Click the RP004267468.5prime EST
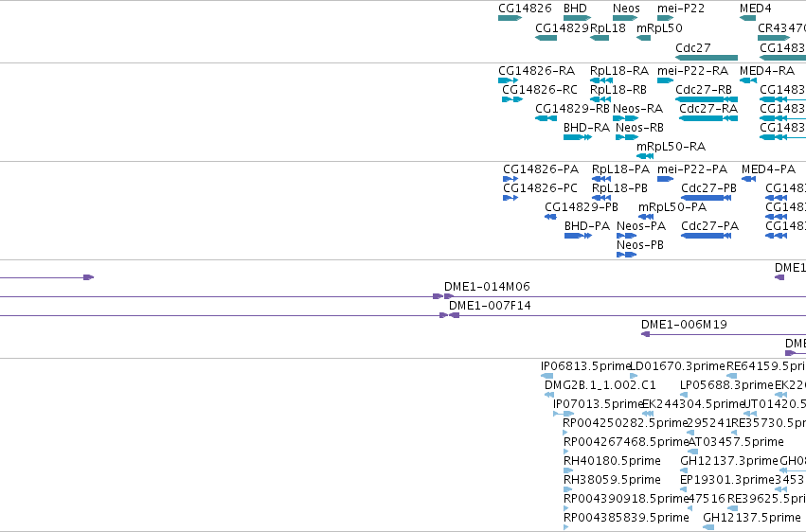The height and width of the screenshot is (532, 806). pos(566,452)
